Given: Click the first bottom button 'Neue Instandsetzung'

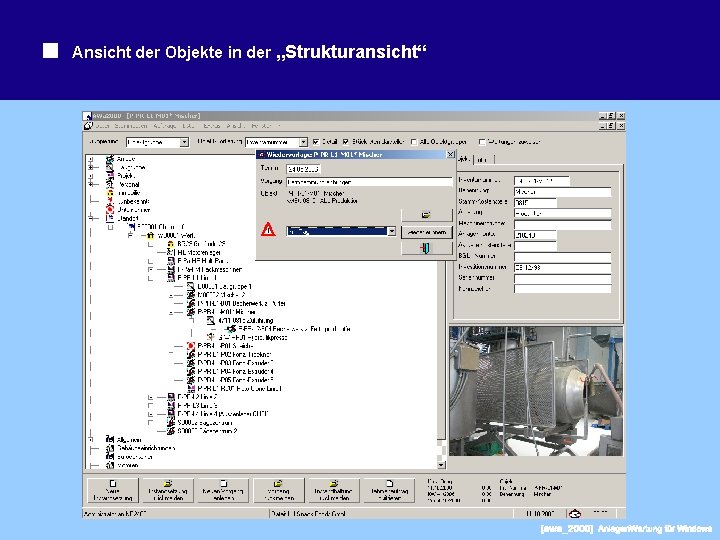Looking at the screenshot, I should 112,490.
